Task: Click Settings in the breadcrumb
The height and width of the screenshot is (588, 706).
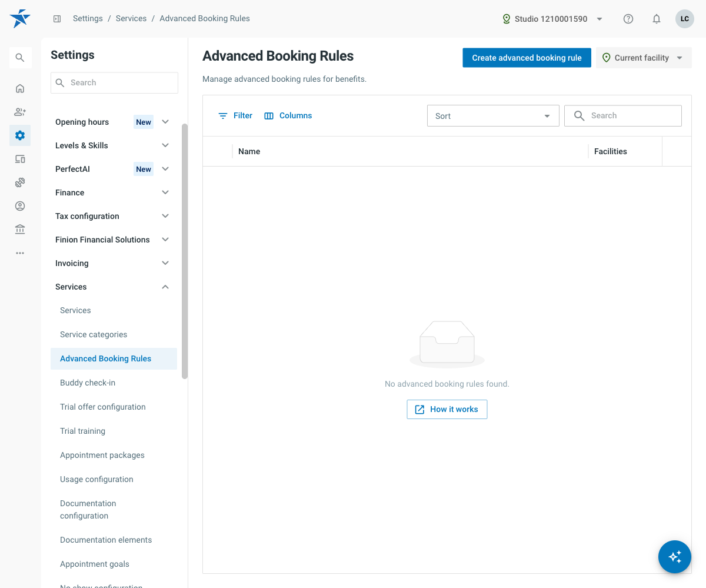Action: click(x=88, y=18)
